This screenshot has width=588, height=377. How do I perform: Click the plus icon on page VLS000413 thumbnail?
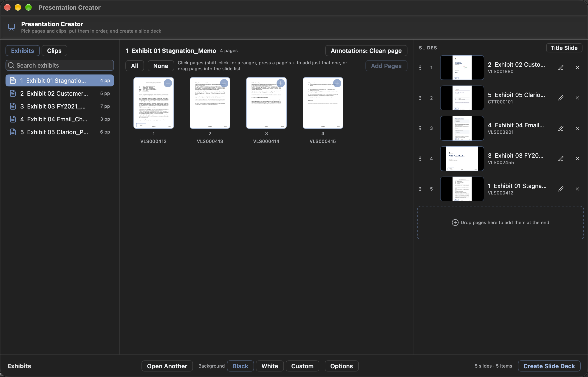pyautogui.click(x=224, y=83)
